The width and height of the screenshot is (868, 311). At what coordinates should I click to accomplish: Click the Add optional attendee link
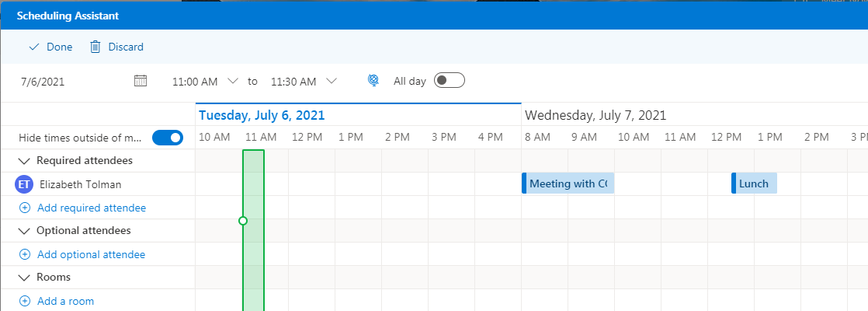point(91,254)
